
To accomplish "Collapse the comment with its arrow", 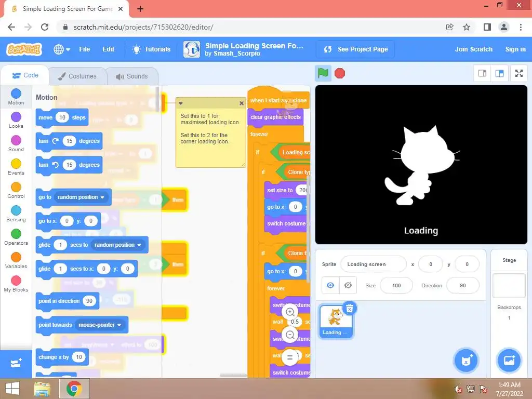I will [x=181, y=103].
